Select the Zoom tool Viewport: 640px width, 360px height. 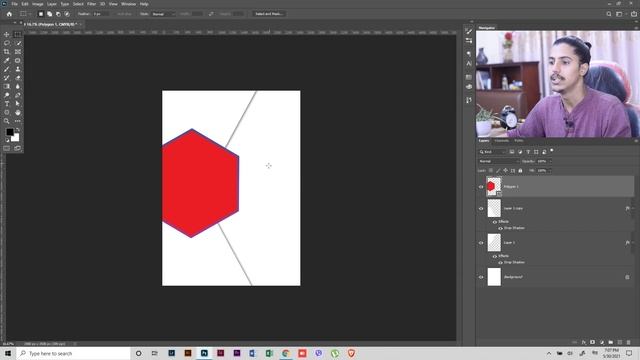(7, 121)
